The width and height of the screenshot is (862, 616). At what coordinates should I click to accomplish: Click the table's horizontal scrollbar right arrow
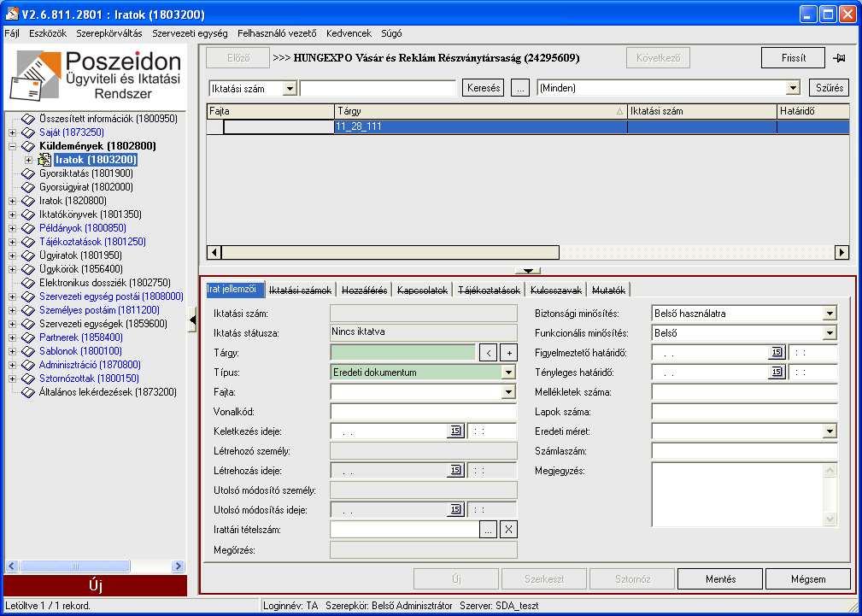(x=841, y=252)
